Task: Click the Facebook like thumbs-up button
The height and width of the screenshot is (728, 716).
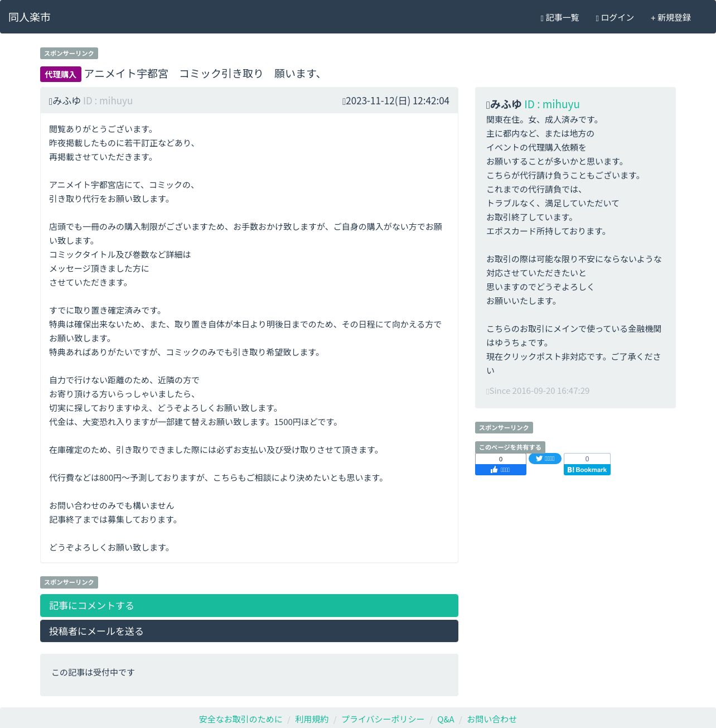Action: (x=501, y=470)
